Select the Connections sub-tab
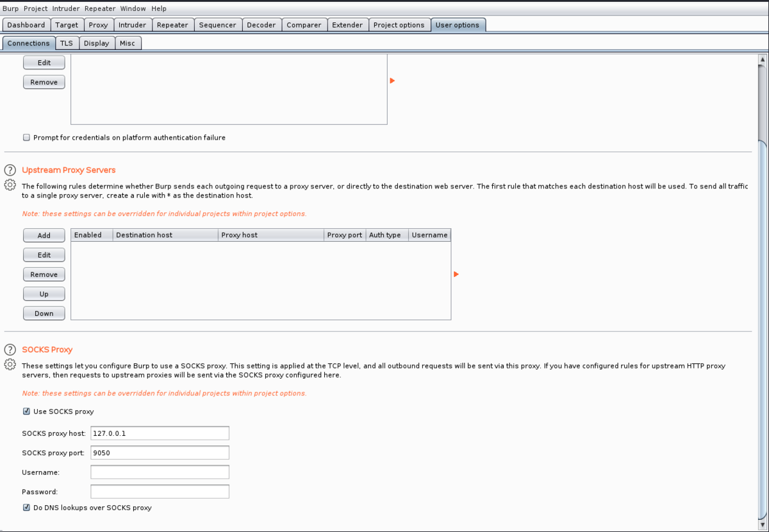The image size is (769, 532). pos(29,43)
